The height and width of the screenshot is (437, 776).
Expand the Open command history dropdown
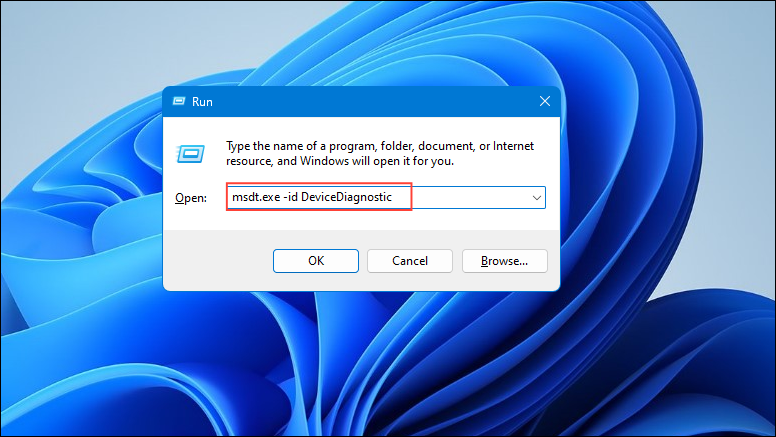pos(536,197)
